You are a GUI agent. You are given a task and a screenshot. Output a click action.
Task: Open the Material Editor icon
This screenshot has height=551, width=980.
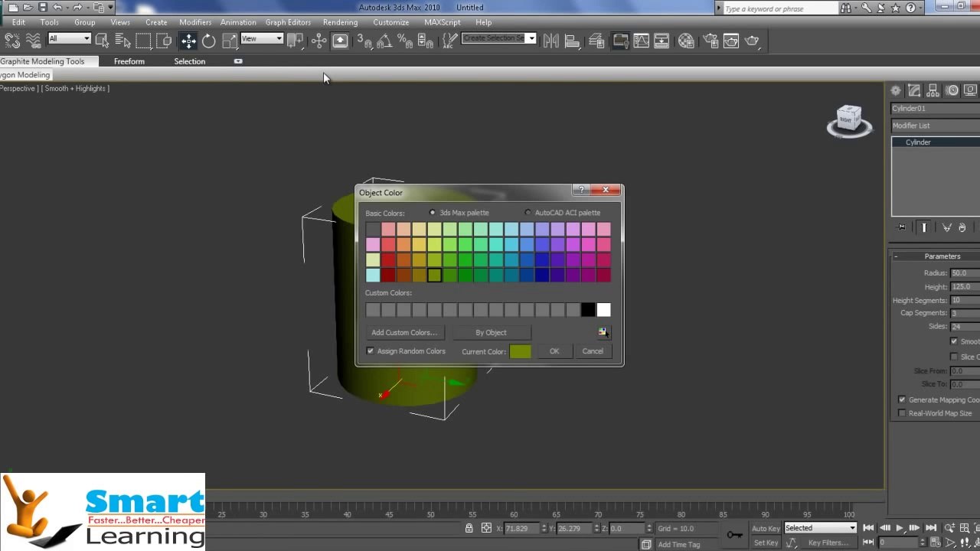pos(687,41)
